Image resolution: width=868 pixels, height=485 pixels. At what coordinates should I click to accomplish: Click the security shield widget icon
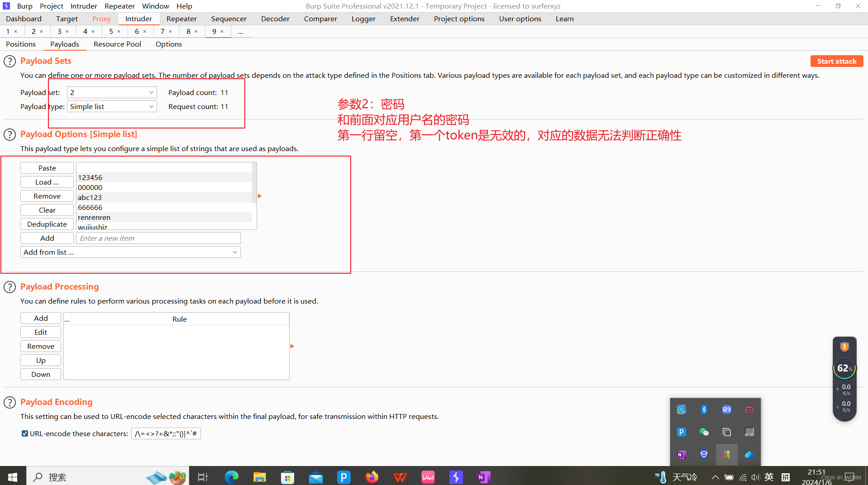point(844,347)
